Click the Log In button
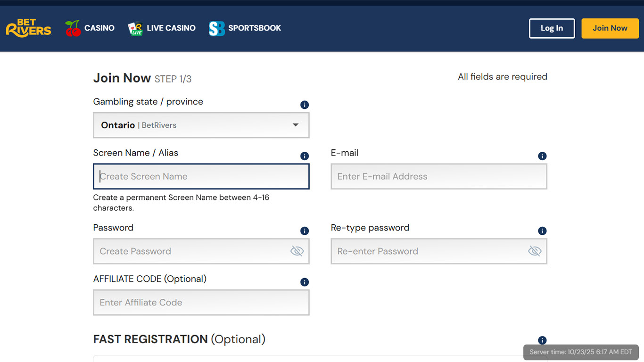644x362 pixels. [x=552, y=28]
